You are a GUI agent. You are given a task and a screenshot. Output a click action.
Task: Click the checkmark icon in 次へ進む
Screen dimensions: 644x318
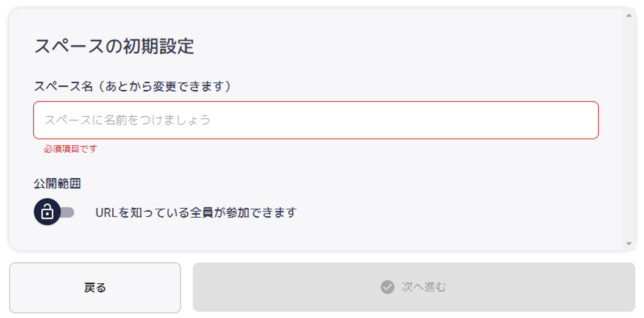(x=387, y=287)
